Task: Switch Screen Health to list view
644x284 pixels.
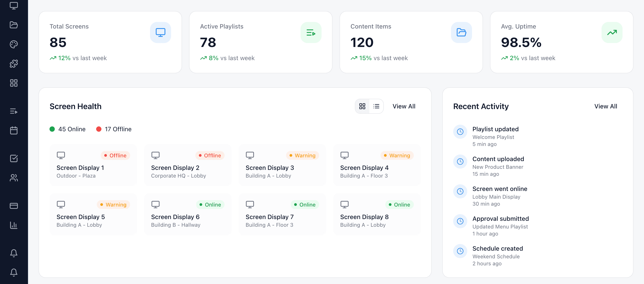Action: tap(376, 106)
